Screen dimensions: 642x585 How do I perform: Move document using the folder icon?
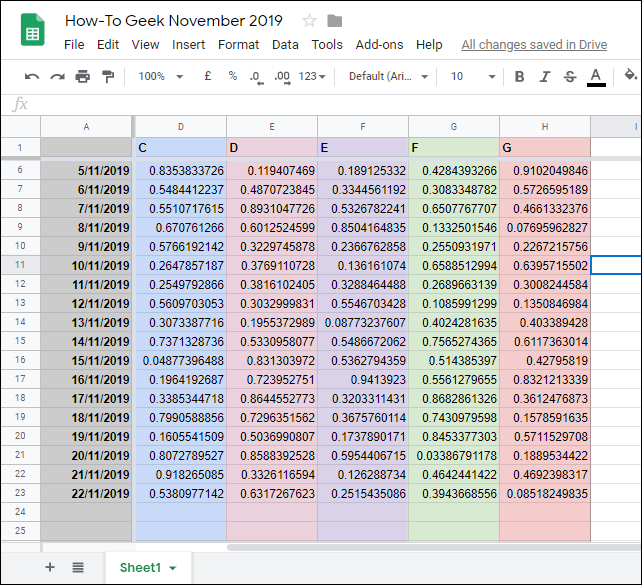335,20
